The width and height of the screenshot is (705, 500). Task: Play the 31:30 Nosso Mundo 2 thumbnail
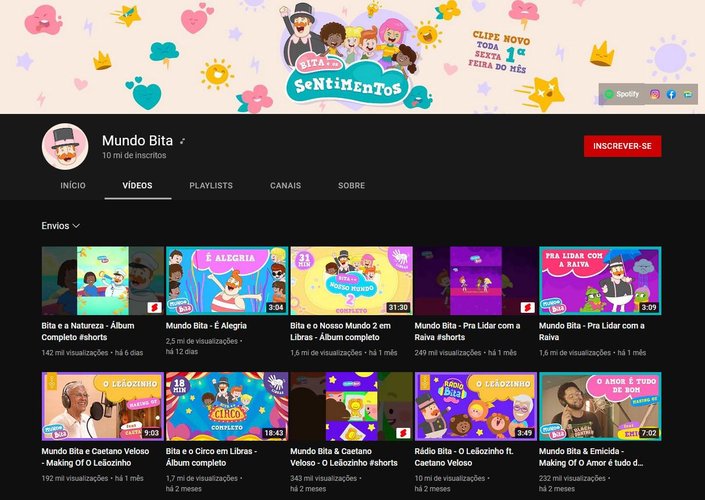[351, 281]
